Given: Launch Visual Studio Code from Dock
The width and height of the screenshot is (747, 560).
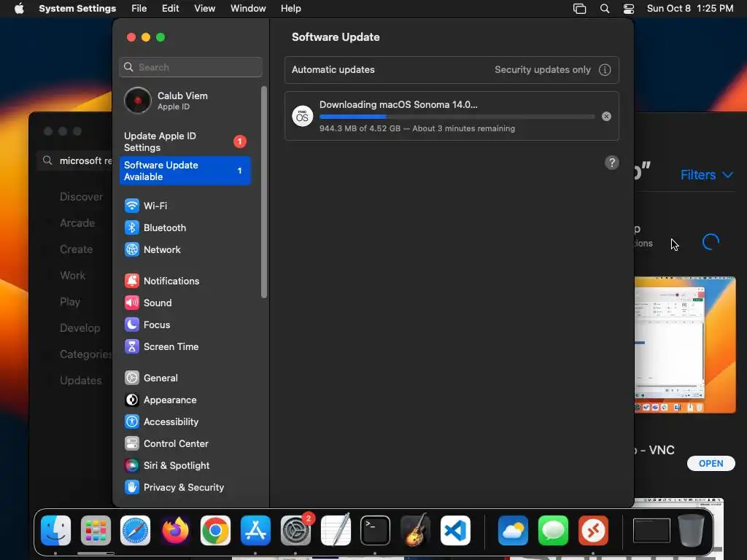Looking at the screenshot, I should point(455,530).
